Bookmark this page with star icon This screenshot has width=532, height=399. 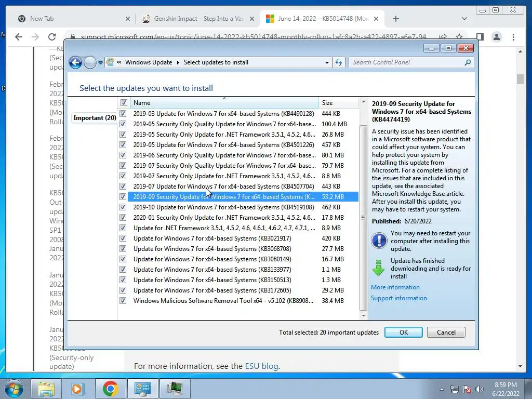[x=459, y=37]
